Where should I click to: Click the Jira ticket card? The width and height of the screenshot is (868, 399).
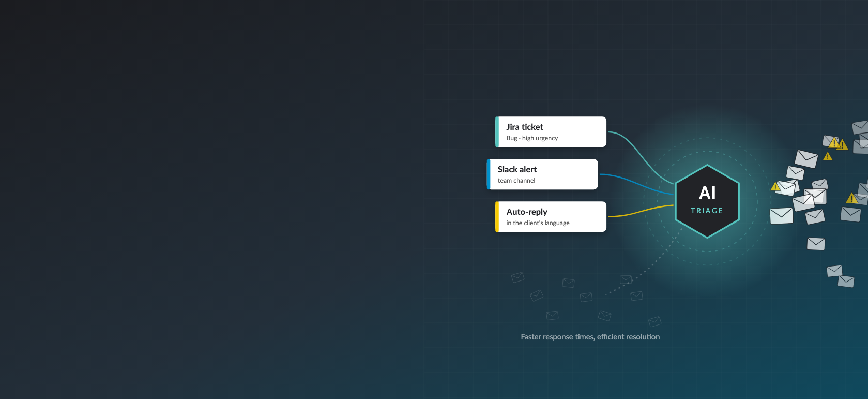pyautogui.click(x=551, y=132)
